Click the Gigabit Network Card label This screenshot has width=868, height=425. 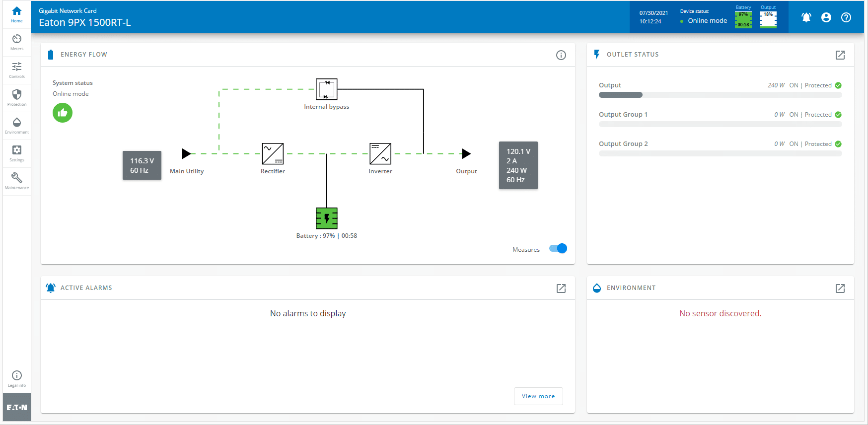[68, 11]
